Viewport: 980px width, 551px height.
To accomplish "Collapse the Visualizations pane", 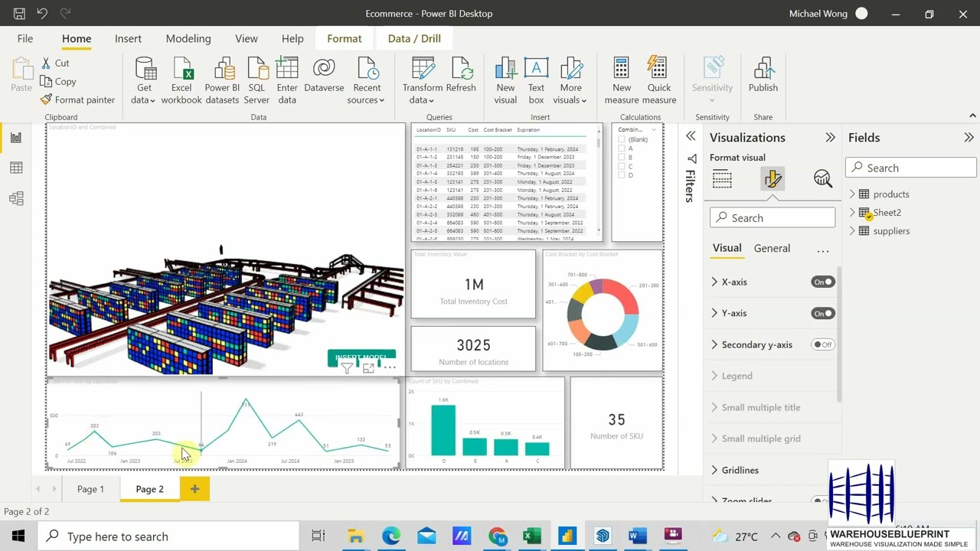I will pos(830,138).
